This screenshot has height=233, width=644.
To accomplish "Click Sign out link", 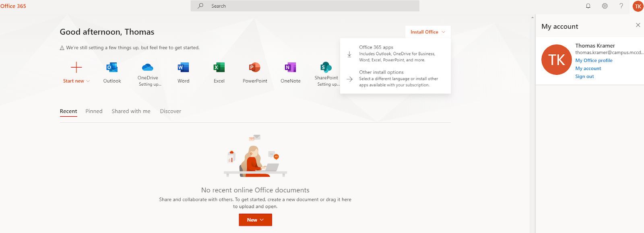I will (584, 76).
